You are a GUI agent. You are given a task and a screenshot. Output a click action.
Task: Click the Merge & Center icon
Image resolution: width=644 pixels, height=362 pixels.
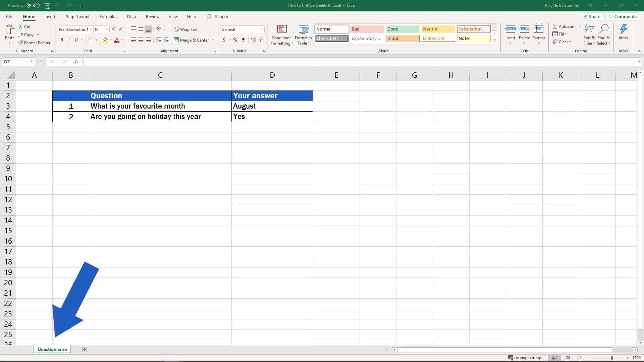pyautogui.click(x=176, y=40)
